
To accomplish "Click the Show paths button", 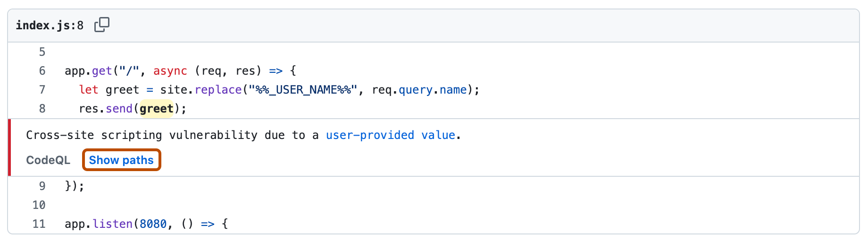I will (x=121, y=160).
